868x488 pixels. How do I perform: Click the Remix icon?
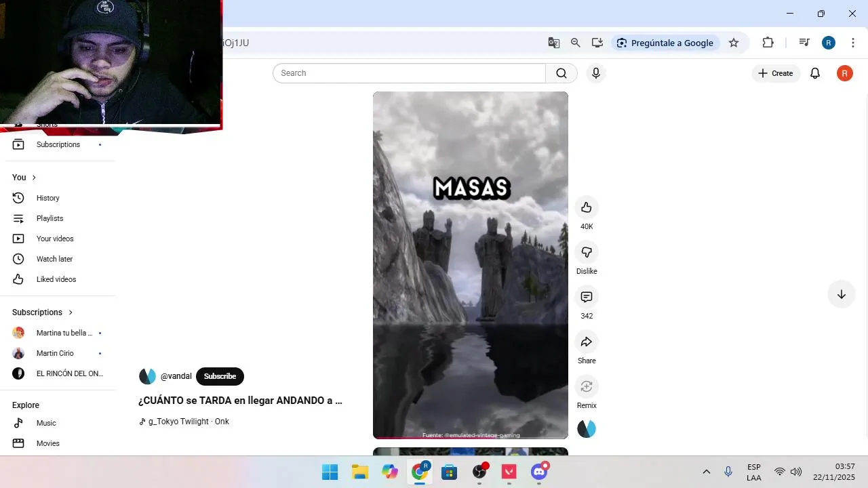tap(587, 386)
